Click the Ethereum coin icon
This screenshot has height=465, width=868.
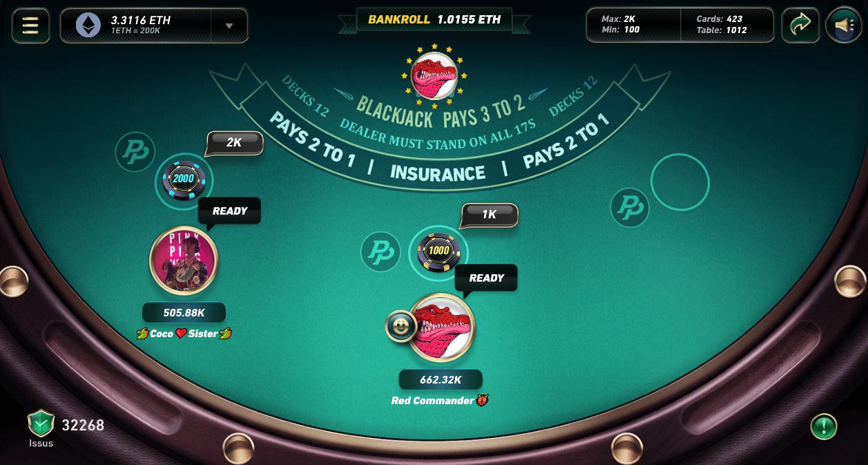coord(88,26)
